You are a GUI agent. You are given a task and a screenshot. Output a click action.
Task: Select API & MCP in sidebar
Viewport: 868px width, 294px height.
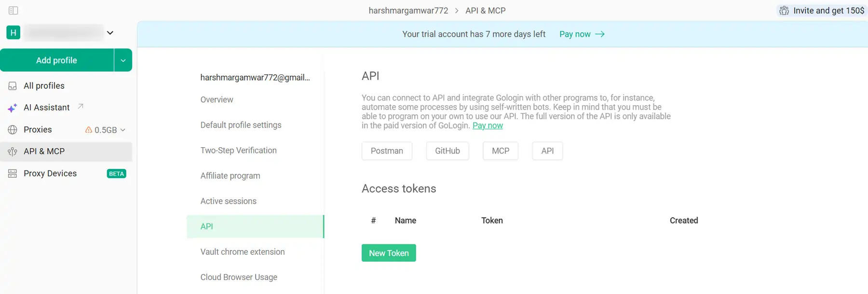pyautogui.click(x=66, y=152)
